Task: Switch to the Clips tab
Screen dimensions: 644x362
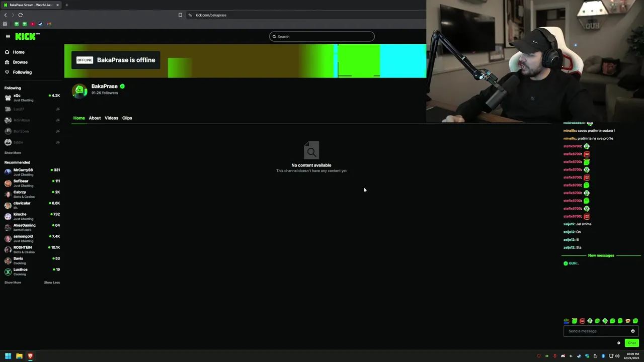Action: click(127, 118)
